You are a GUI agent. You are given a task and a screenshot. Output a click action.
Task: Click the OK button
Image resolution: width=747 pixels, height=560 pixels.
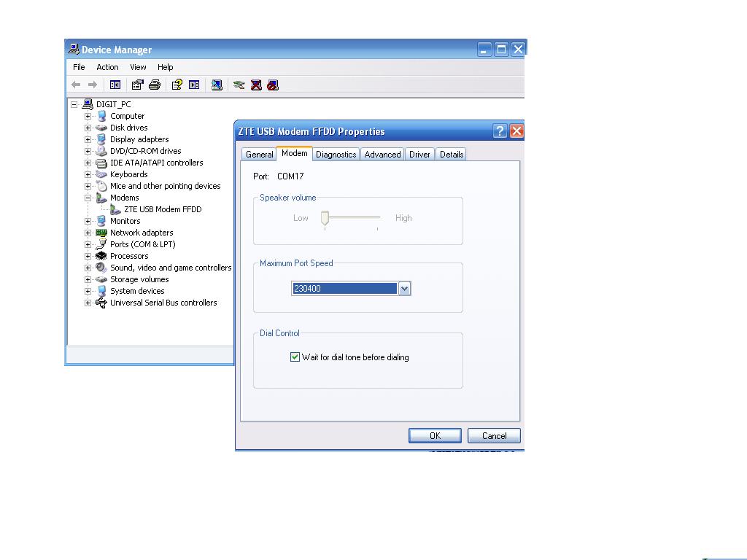[435, 436]
